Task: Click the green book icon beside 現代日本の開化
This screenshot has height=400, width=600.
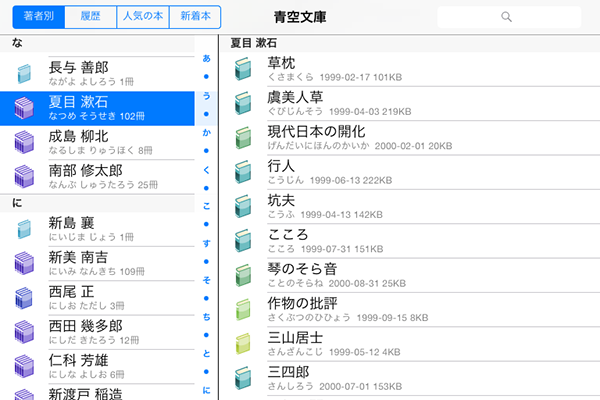Action: (x=243, y=138)
